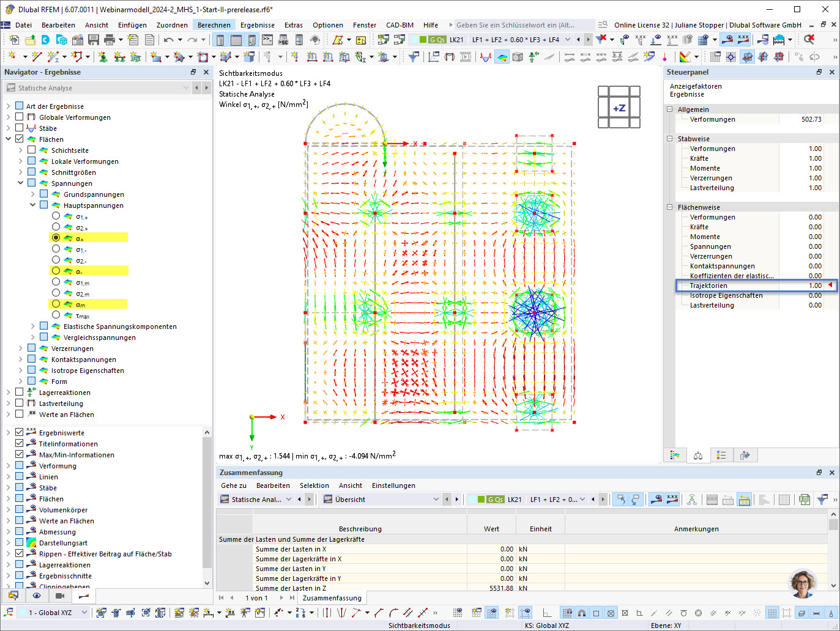Click the Excel export icon in Zusammenfassung
The image size is (840, 631).
[804, 500]
